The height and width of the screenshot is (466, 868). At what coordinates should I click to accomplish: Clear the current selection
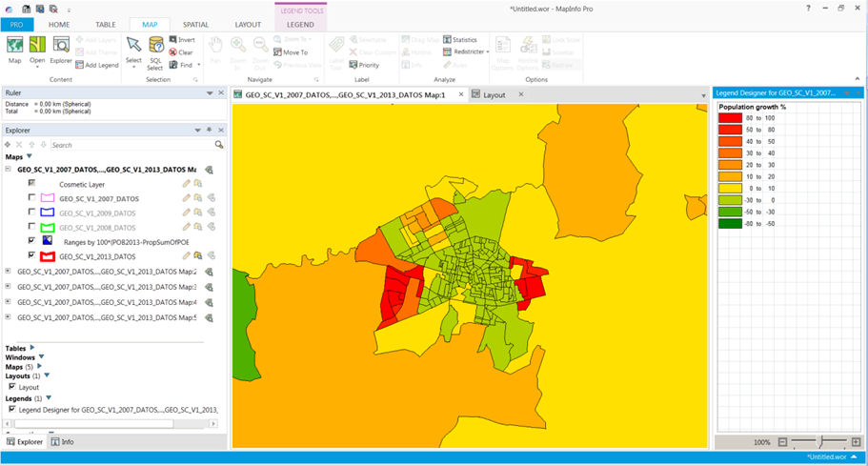(181, 52)
